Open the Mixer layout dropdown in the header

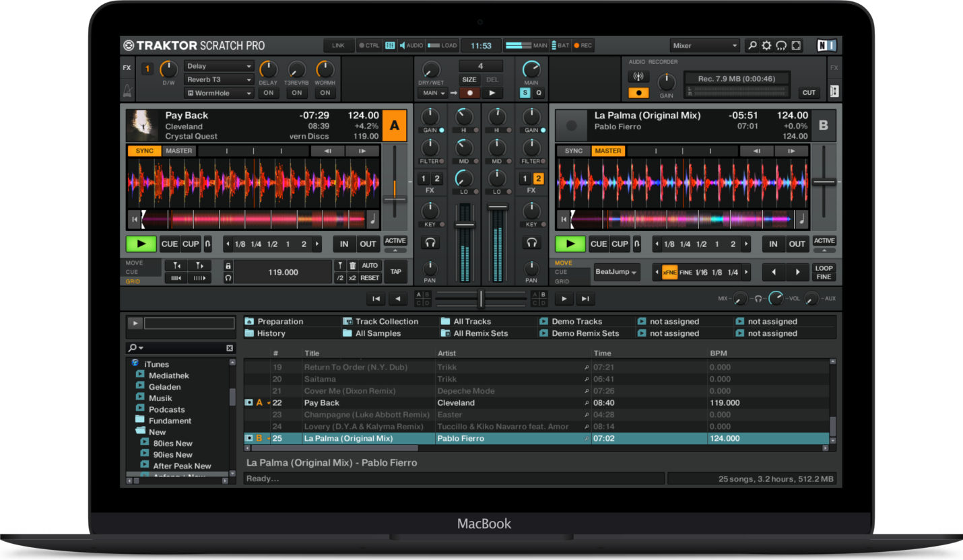pyautogui.click(x=704, y=45)
